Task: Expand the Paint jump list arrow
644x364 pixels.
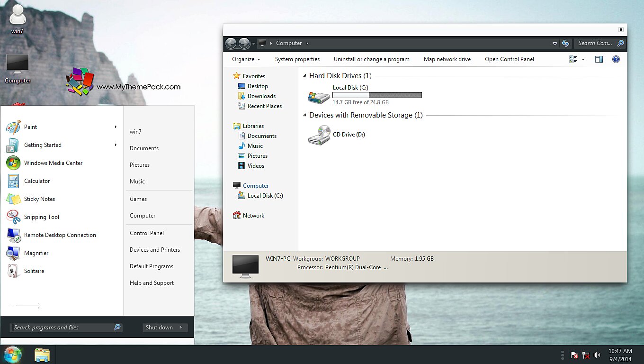Action: click(116, 127)
